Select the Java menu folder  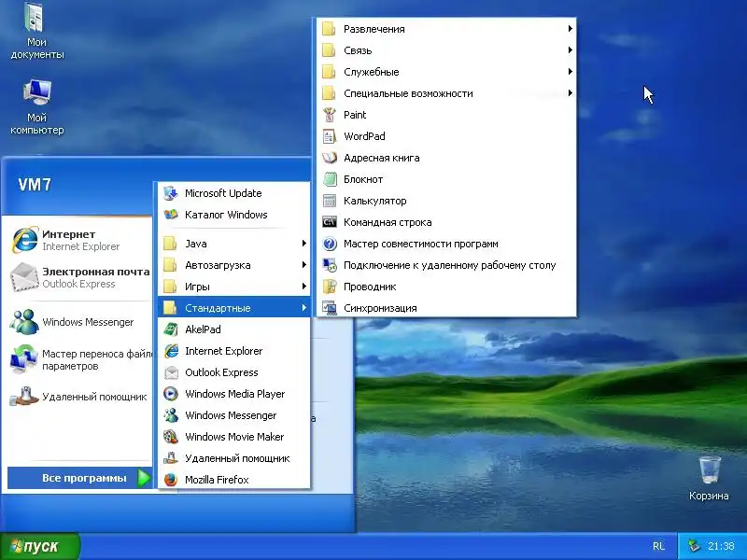(x=234, y=244)
